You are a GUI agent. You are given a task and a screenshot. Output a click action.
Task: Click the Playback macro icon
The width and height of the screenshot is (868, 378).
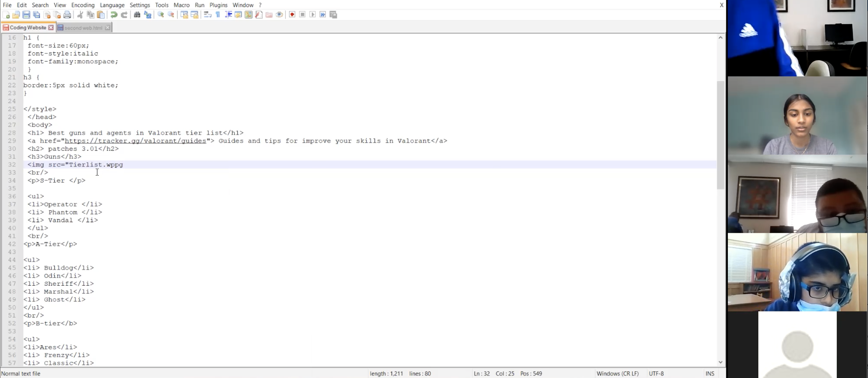(x=312, y=15)
